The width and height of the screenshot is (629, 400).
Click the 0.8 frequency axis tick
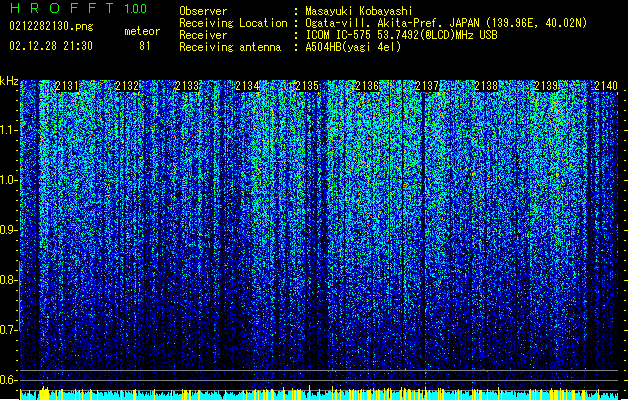9,280
